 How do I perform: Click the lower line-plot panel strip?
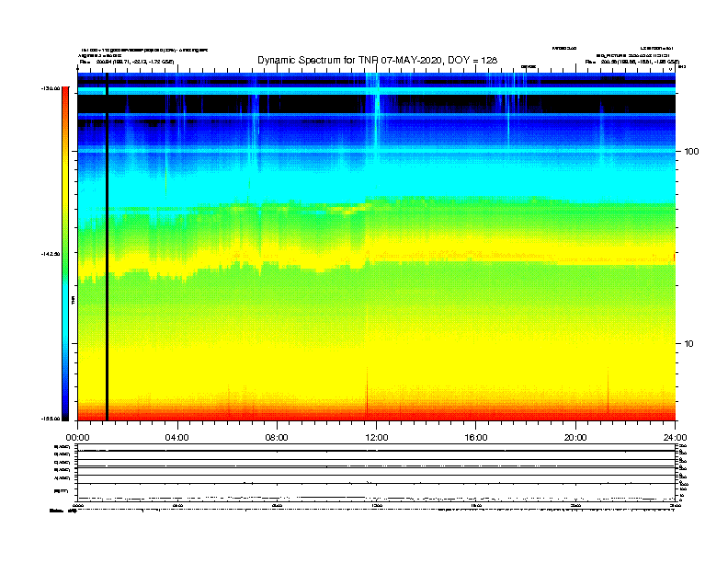pyautogui.click(x=377, y=473)
